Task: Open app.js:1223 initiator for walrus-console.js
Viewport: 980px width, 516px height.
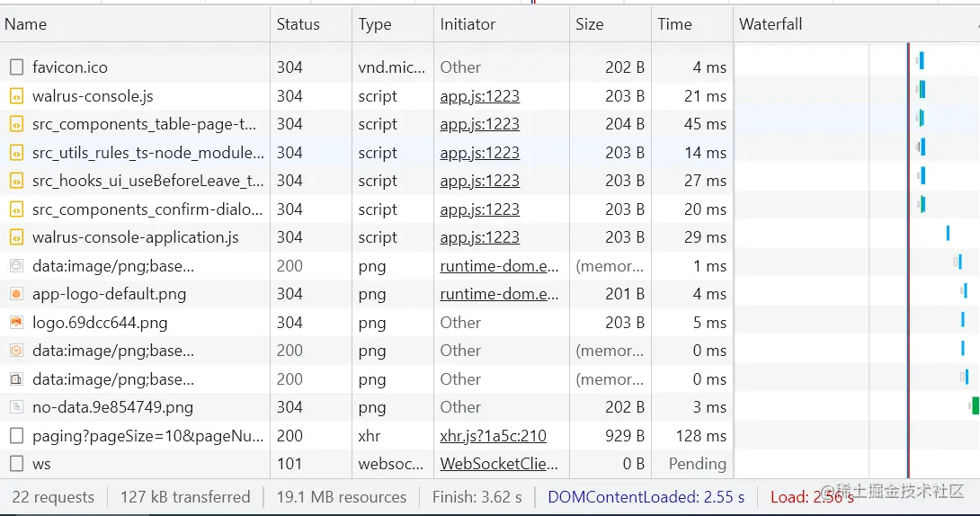Action: point(479,96)
